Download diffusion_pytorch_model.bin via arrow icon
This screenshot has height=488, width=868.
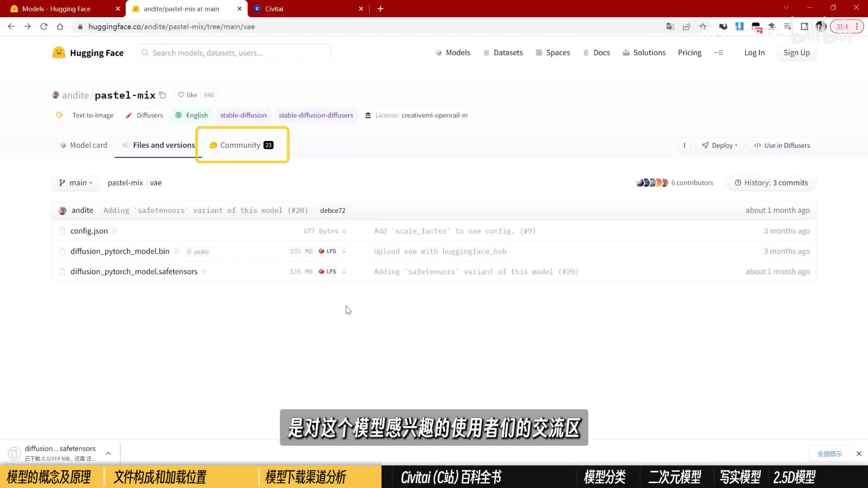pos(344,251)
